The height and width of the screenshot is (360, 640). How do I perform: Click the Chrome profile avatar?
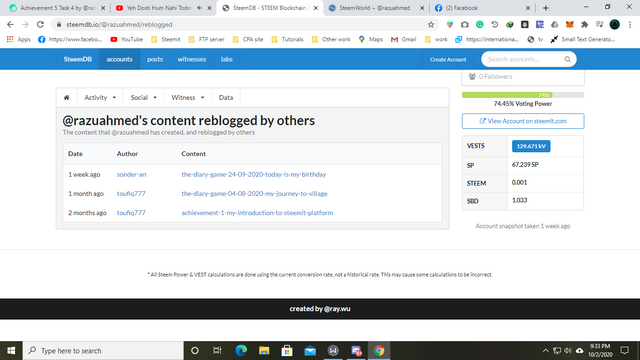[x=615, y=24]
